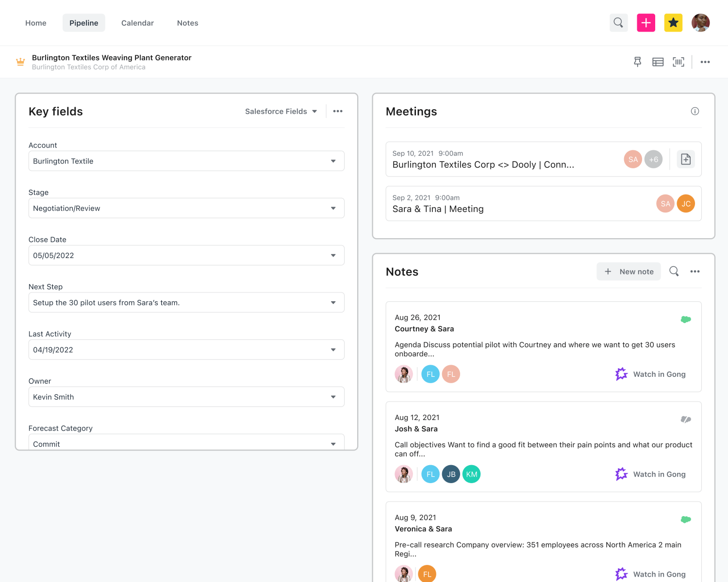
Task: Click Salesforce cloud icon on Aug 26 note
Action: click(686, 319)
